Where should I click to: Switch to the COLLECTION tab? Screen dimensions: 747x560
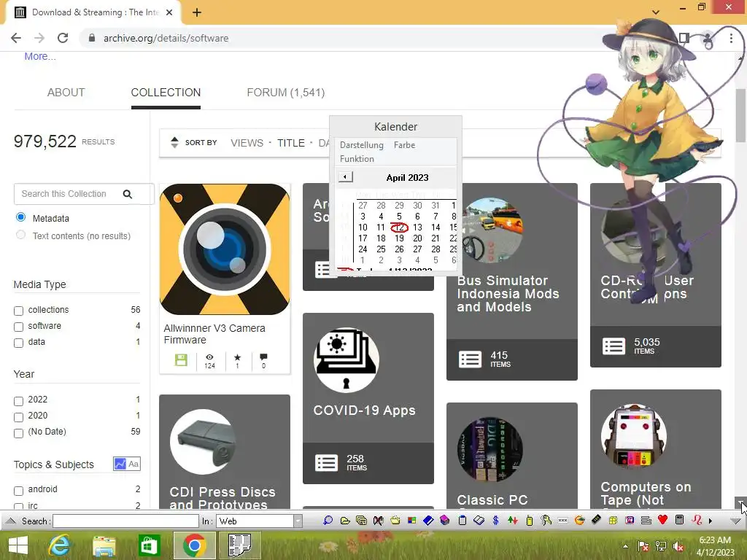[166, 93]
